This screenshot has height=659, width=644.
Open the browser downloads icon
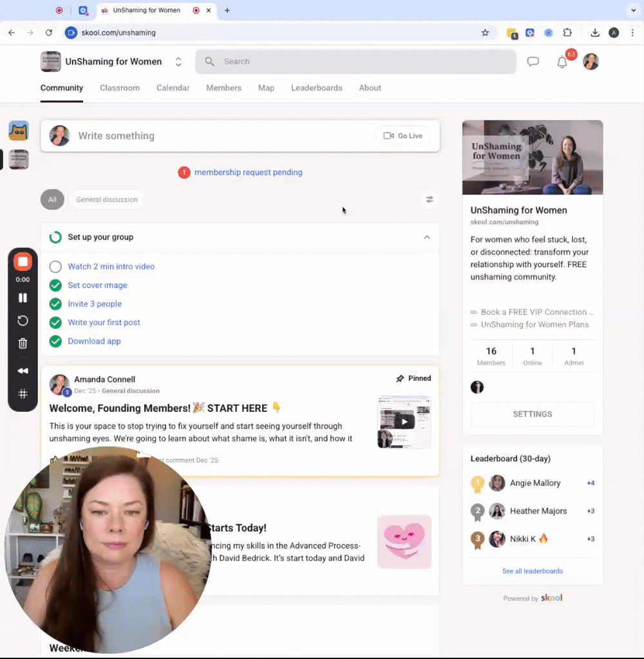tap(595, 33)
